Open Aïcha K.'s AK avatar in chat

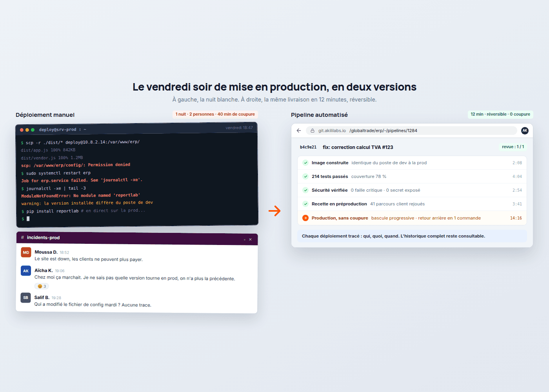point(26,271)
